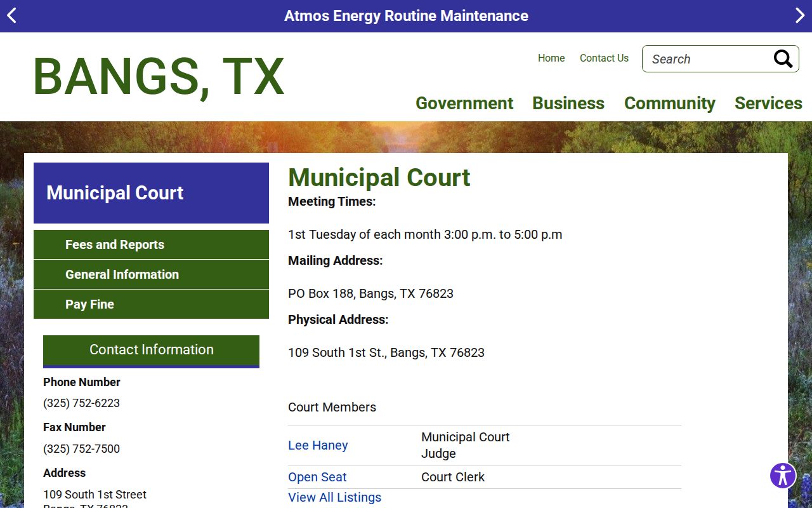Focus the Search input field

coord(707,59)
